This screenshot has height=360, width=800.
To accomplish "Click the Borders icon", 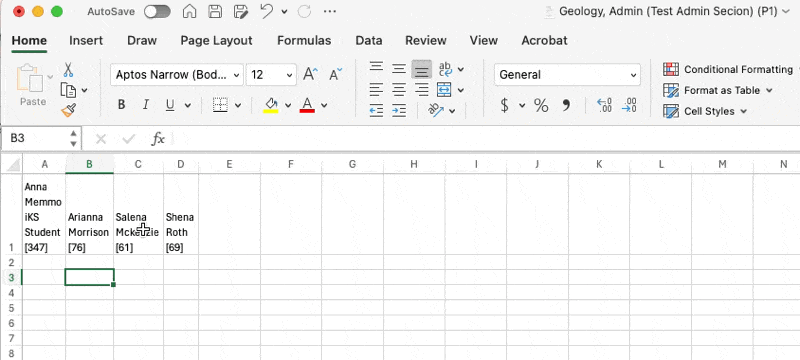I will tap(220, 105).
